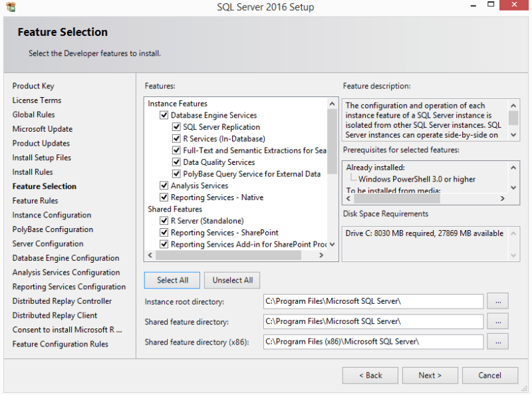532x395 pixels.
Task: Browse for instance root directory
Action: pyautogui.click(x=497, y=301)
